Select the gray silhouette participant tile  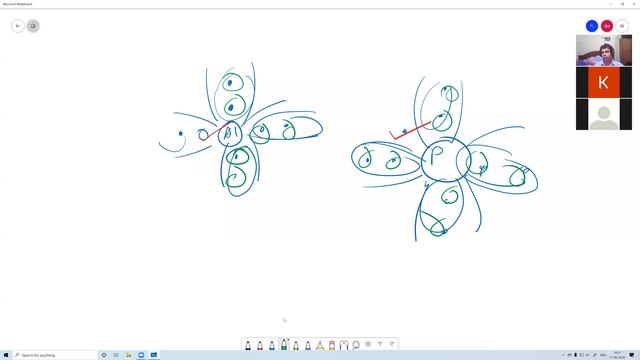[x=604, y=114]
